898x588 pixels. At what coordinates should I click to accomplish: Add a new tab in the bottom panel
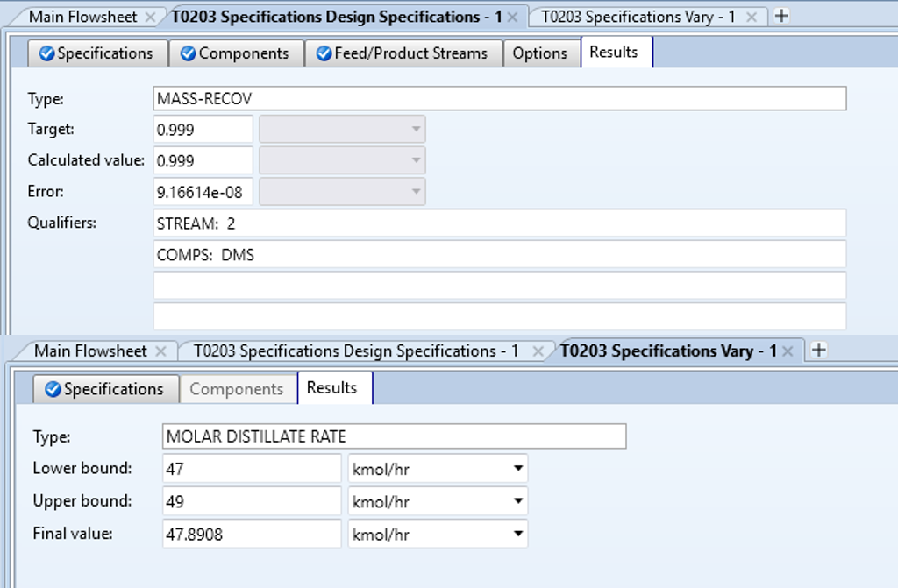[818, 351]
